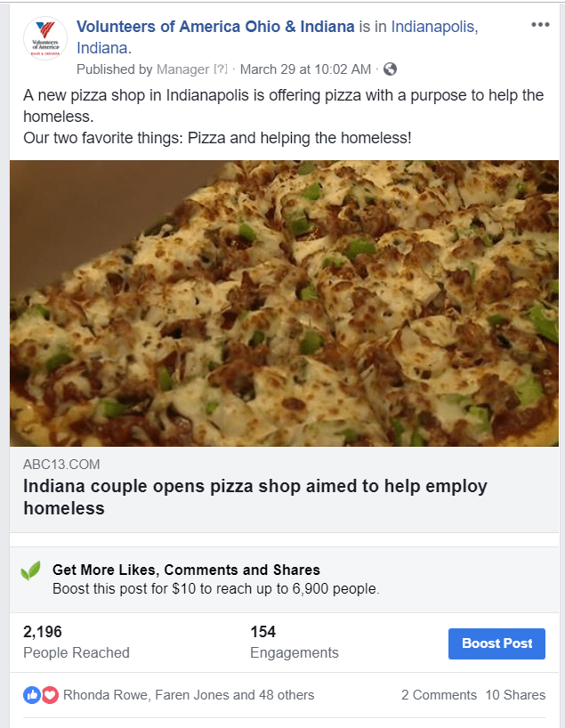
Task: Open the post options three-dot menu
Action: click(540, 25)
